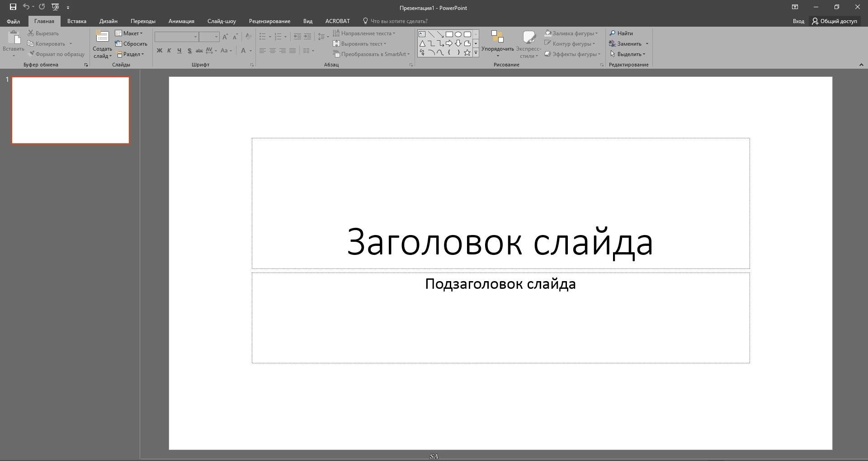Open Направление текста dropdown
The width and height of the screenshot is (868, 461).
(364, 33)
